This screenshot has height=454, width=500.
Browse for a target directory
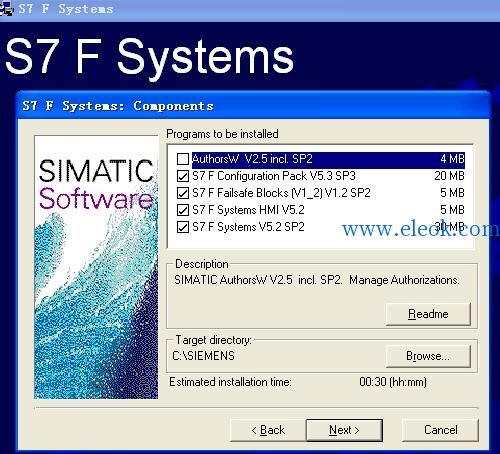[428, 356]
